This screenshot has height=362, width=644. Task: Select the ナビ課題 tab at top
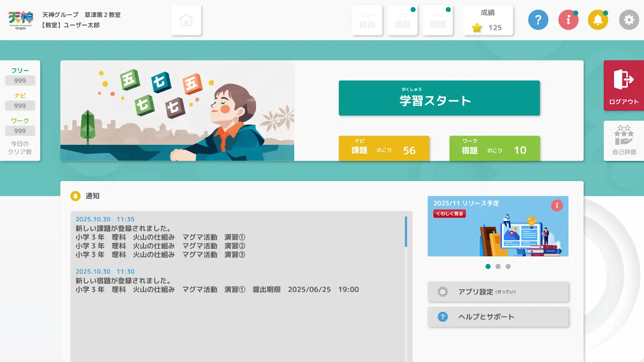click(402, 20)
